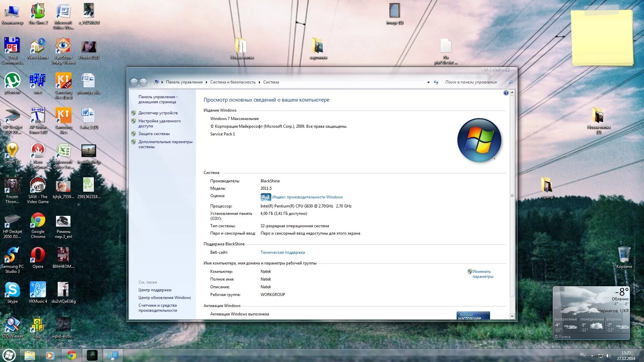
Task: Click Защита системы in left panel
Action: point(154,133)
